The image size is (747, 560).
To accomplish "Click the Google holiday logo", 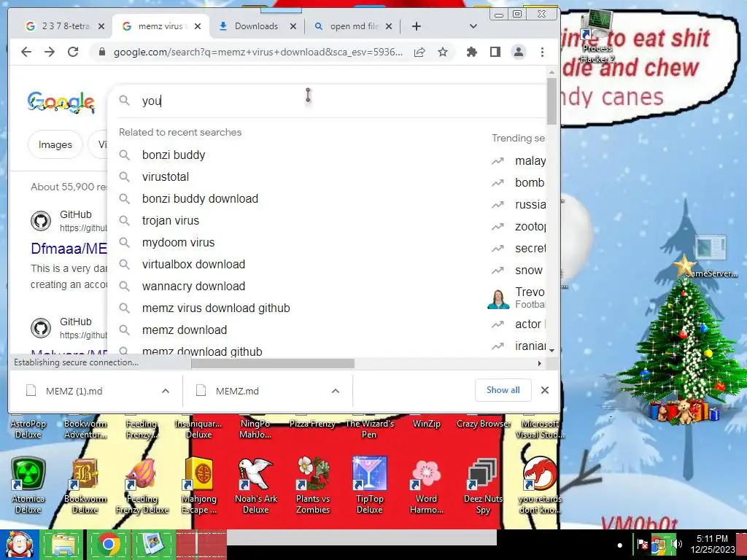I will pyautogui.click(x=61, y=102).
